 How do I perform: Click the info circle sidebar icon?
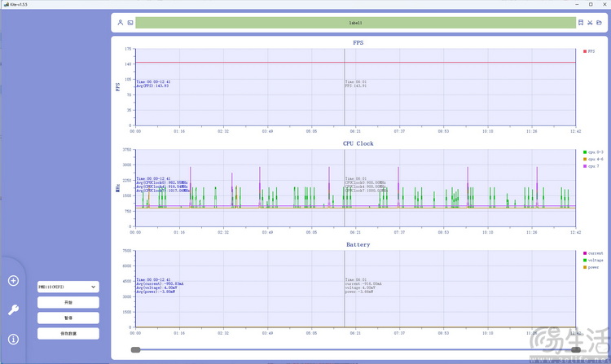[13, 339]
